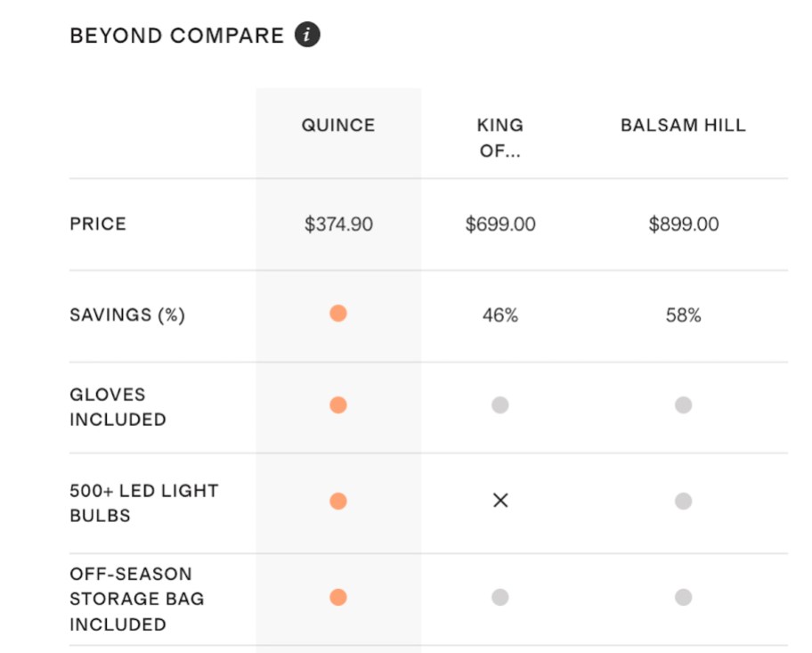Expand the Price comparison row

97,224
